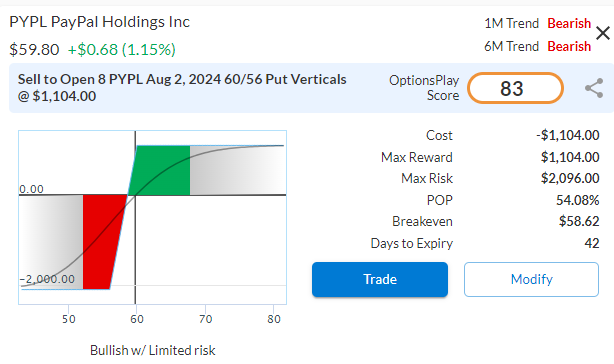Image resolution: width=614 pixels, height=364 pixels.
Task: Click the 1M Trend Bearish label
Action: pyautogui.click(x=569, y=23)
